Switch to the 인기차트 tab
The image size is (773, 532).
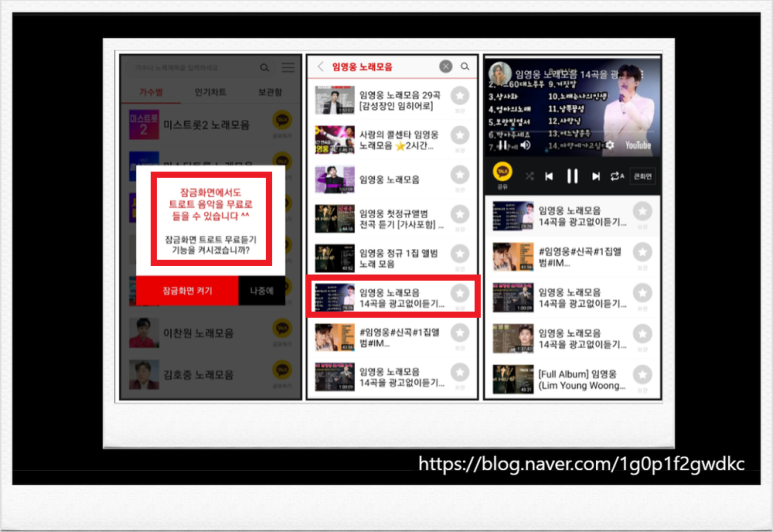click(211, 92)
